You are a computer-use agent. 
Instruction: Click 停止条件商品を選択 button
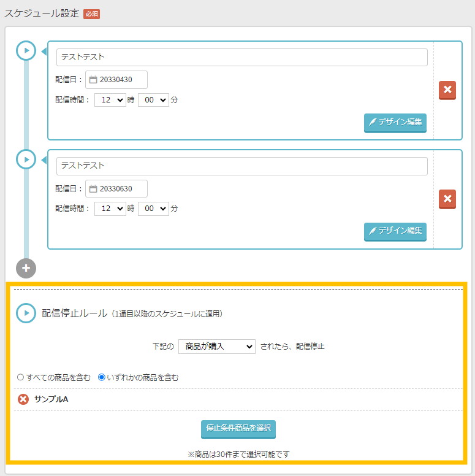[238, 428]
